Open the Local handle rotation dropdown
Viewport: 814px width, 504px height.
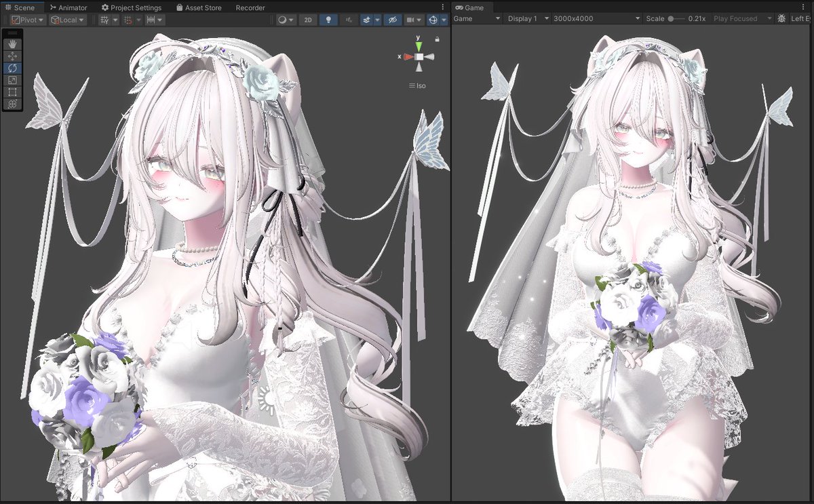[x=68, y=20]
